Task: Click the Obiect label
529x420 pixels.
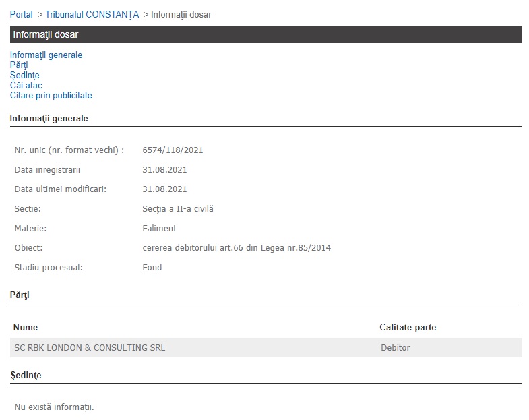Action: coord(28,248)
